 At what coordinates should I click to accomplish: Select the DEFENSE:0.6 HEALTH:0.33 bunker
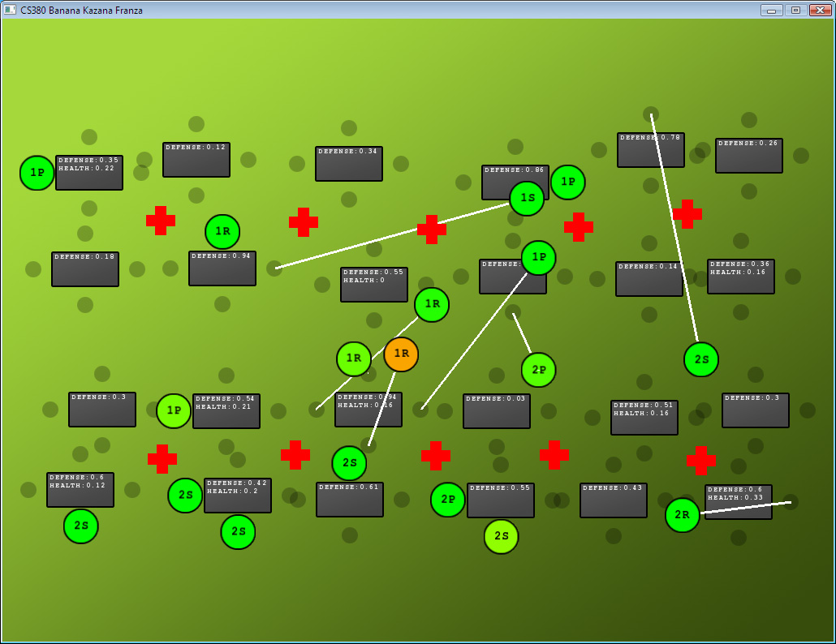tap(739, 502)
